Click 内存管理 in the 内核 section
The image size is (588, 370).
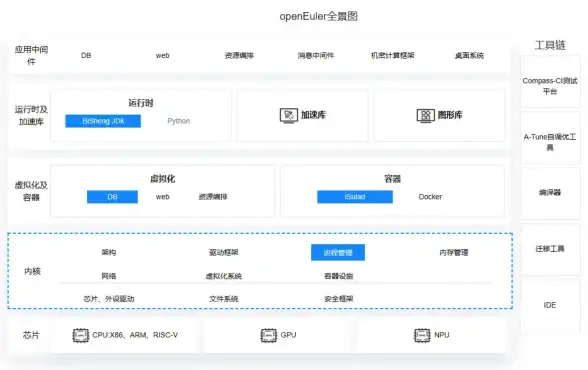click(x=454, y=252)
